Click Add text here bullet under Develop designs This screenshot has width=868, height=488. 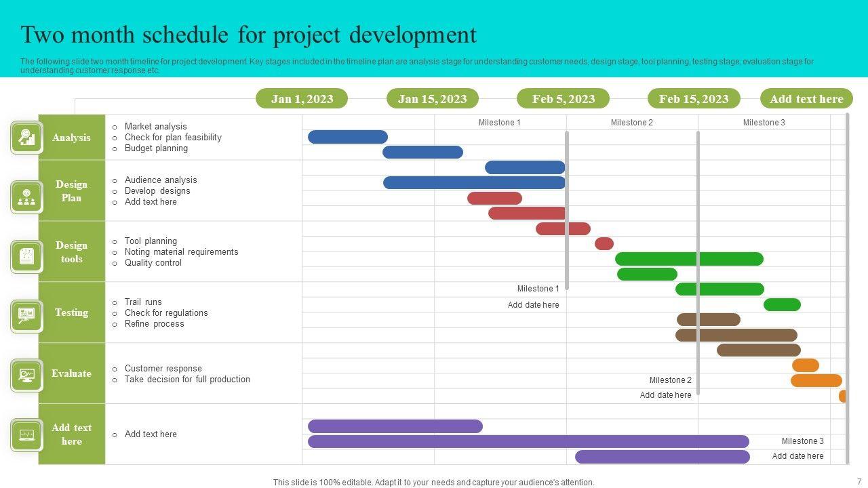tap(151, 202)
